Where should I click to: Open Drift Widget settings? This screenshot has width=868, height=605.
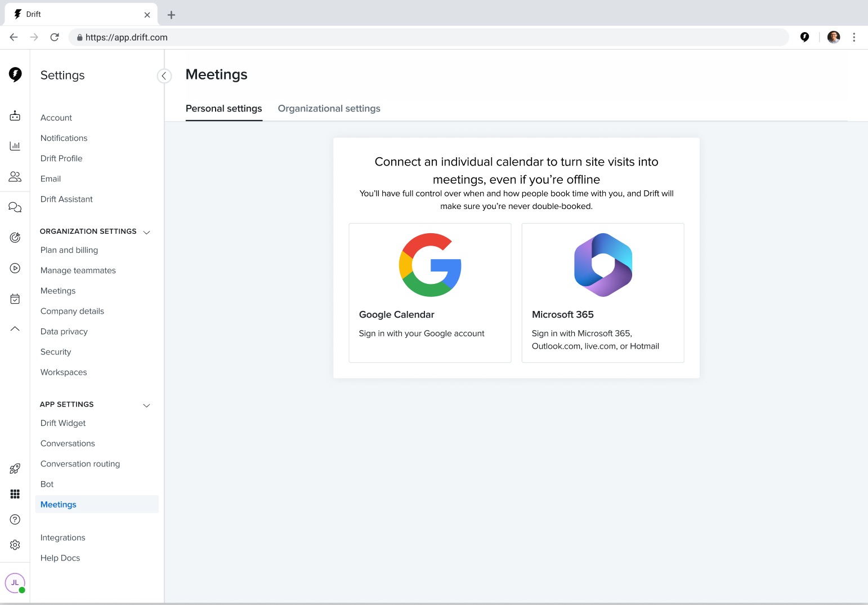(x=63, y=423)
